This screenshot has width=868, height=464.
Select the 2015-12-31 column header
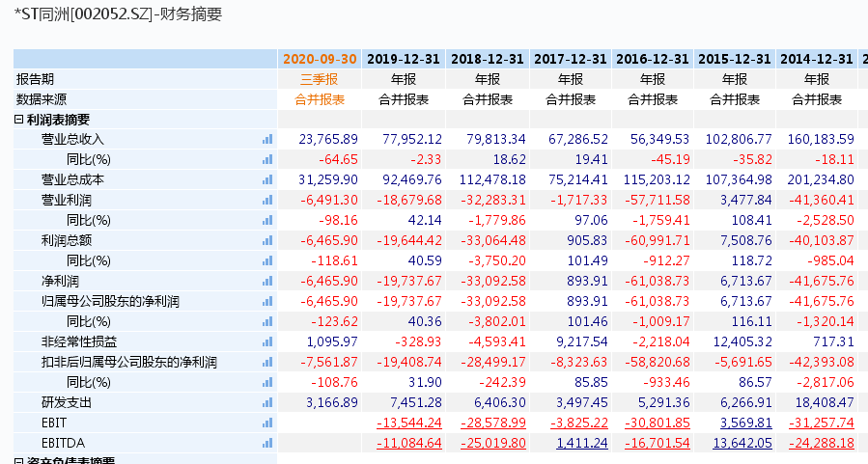(x=735, y=59)
